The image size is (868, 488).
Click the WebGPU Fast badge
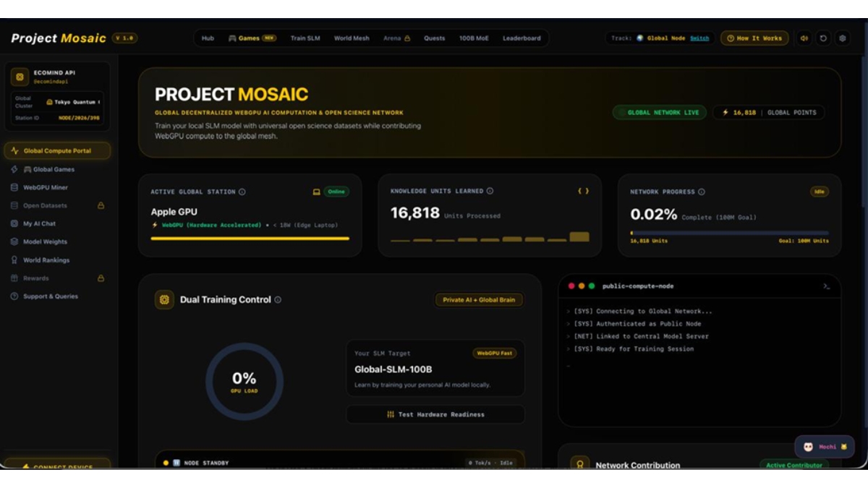(x=494, y=354)
